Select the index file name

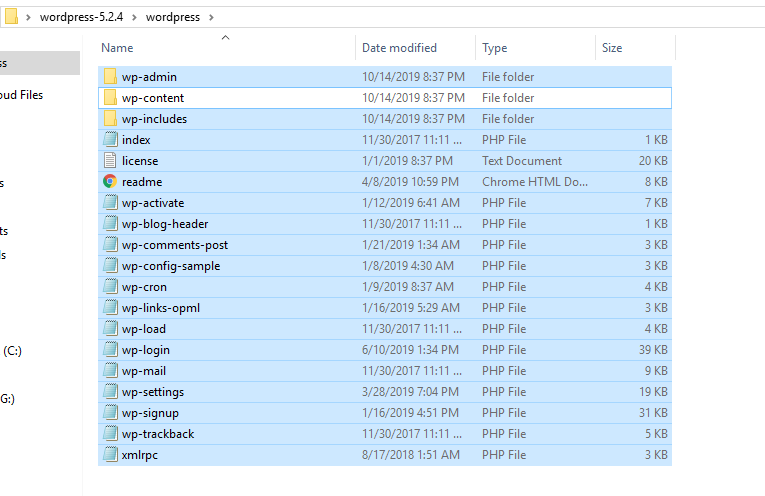click(136, 139)
